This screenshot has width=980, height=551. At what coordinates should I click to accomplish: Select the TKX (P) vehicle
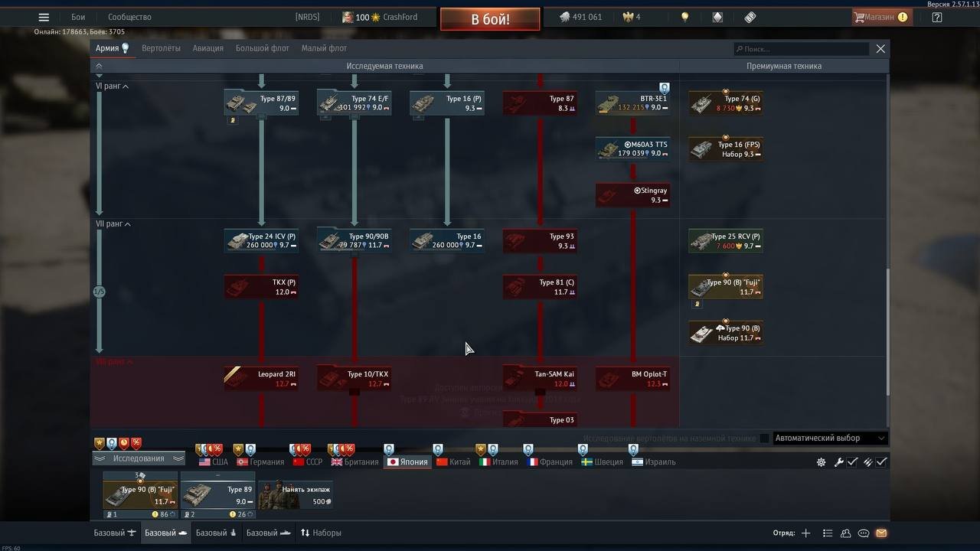tap(261, 287)
